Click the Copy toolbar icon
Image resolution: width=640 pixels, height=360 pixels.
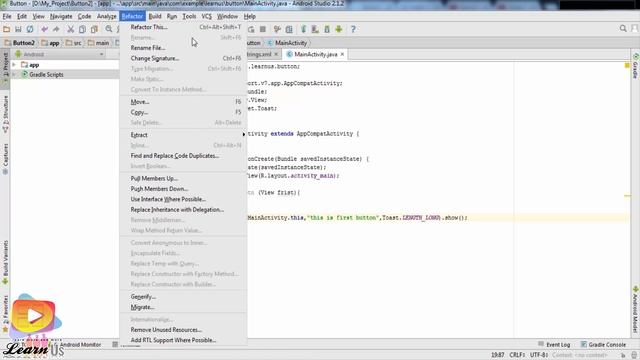82,29
